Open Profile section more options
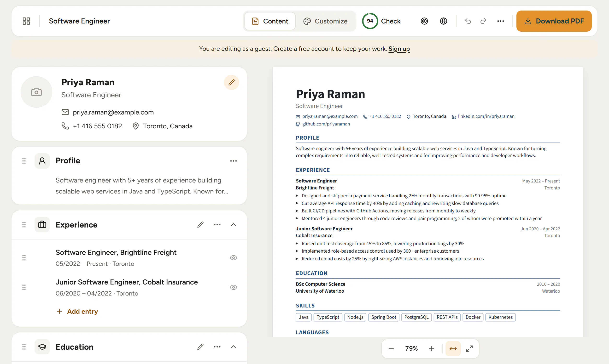 pos(233,161)
